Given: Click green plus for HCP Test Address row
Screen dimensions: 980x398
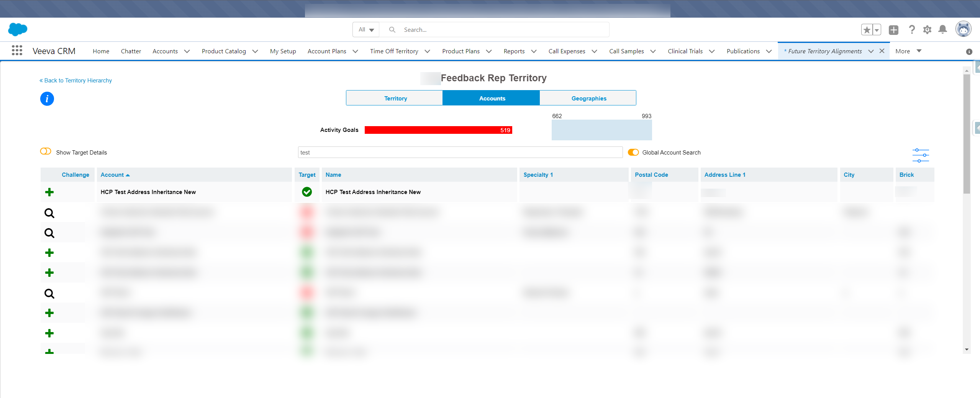Looking at the screenshot, I should tap(49, 192).
